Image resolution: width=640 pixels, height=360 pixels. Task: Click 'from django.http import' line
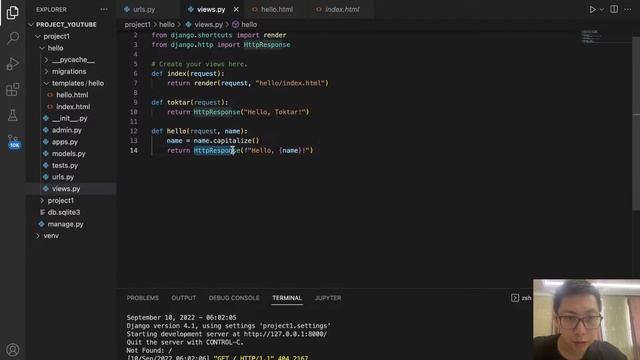pos(221,45)
